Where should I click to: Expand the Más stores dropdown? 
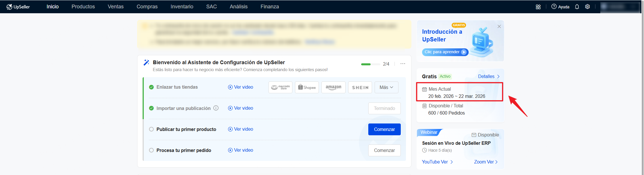[386, 87]
